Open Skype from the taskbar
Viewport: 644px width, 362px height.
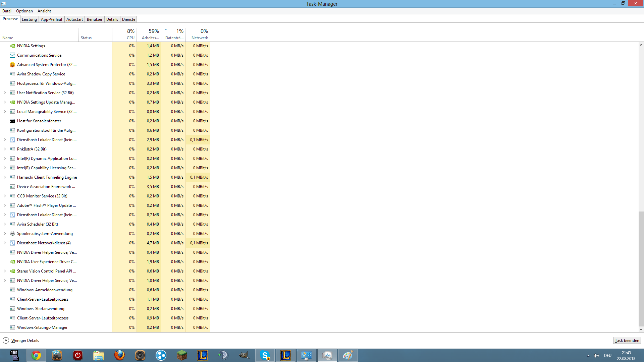(265, 355)
